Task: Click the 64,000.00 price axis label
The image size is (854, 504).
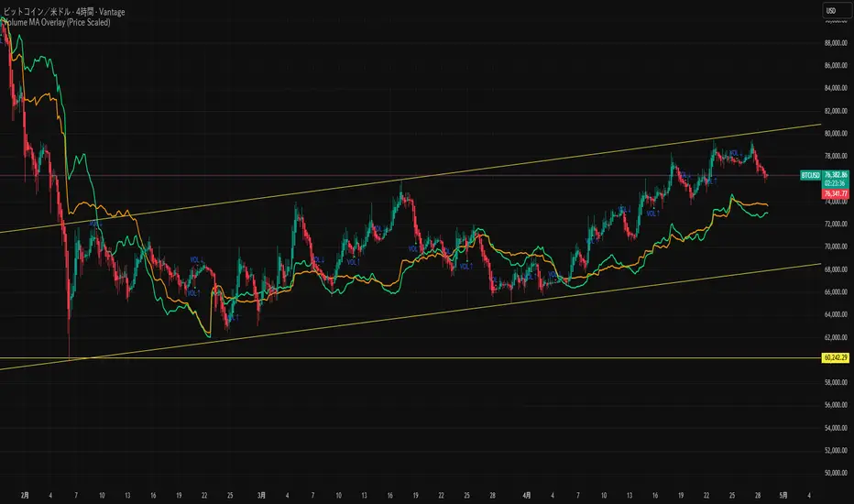Action: [836, 314]
